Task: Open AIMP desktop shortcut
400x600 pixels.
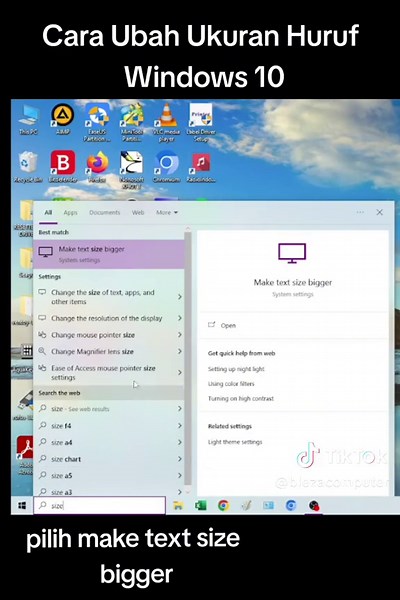Action: pos(63,119)
